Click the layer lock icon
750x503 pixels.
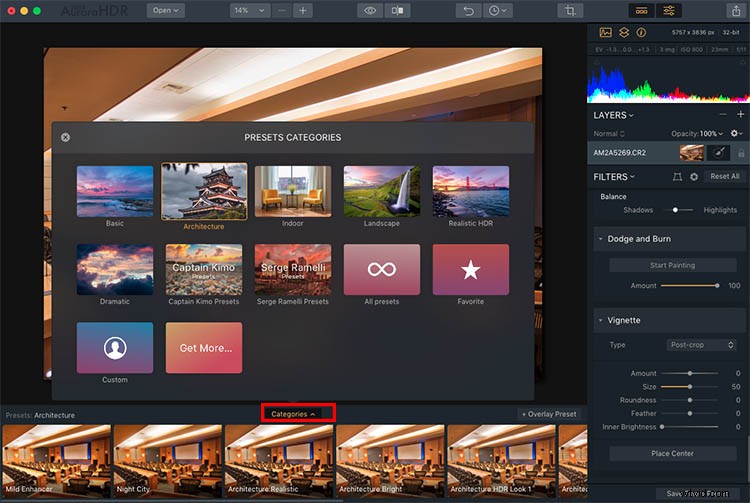pyautogui.click(x=740, y=153)
